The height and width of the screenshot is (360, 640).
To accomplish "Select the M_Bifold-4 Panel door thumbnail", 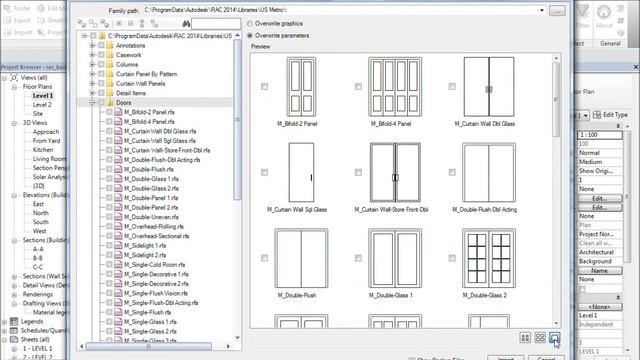I will pos(395,87).
